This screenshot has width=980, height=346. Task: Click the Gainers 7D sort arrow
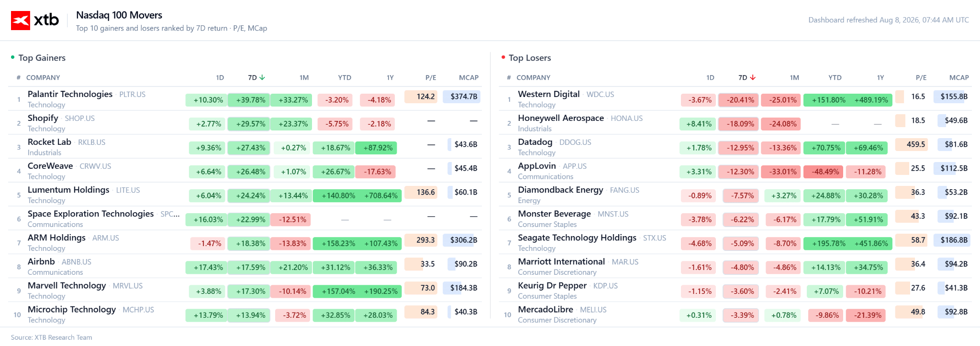[262, 77]
